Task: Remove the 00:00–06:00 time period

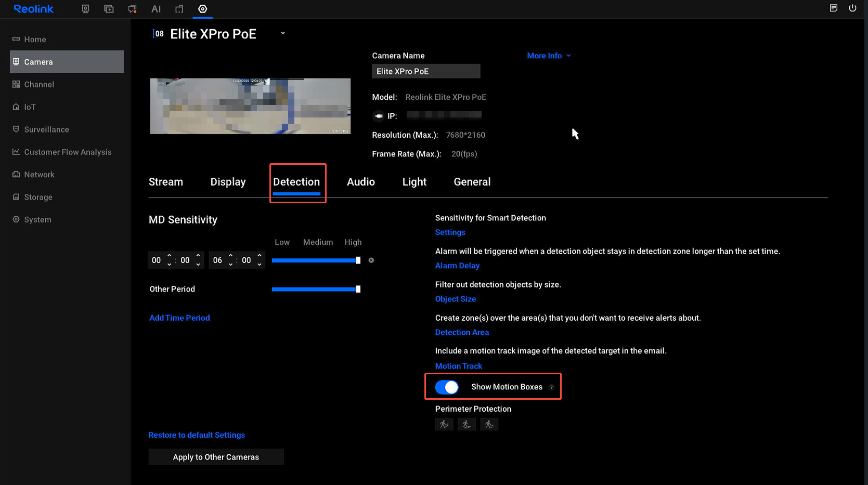Action: 371,260
